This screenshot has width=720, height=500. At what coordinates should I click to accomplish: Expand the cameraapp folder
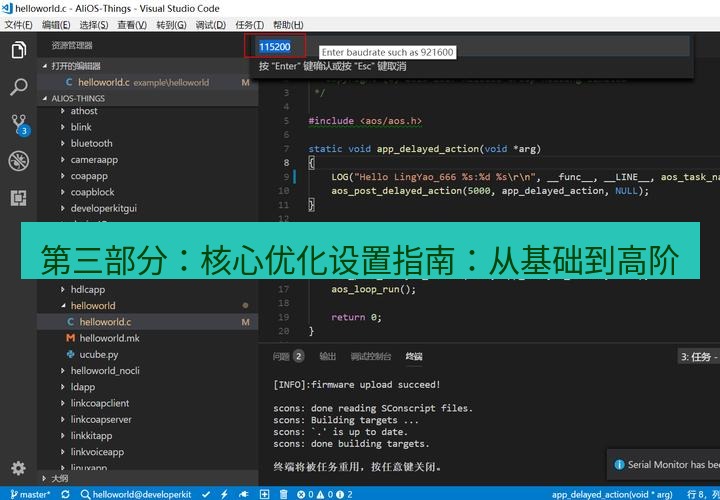[94, 160]
